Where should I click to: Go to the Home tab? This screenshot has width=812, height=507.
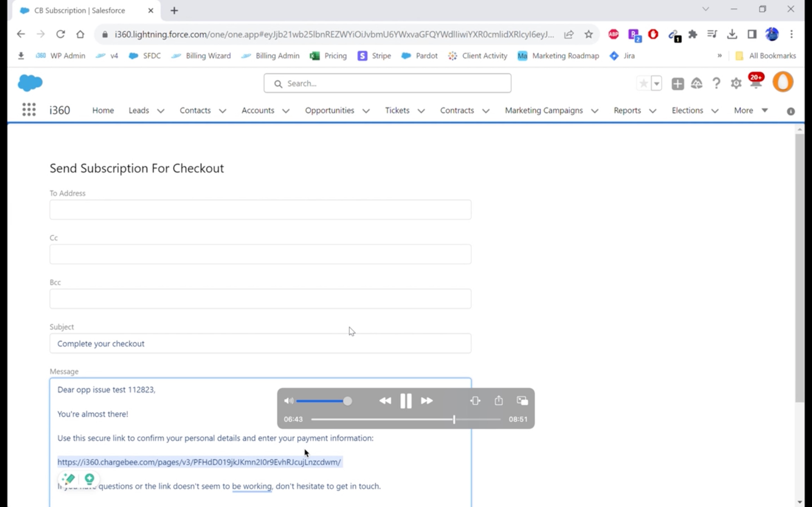click(x=103, y=110)
